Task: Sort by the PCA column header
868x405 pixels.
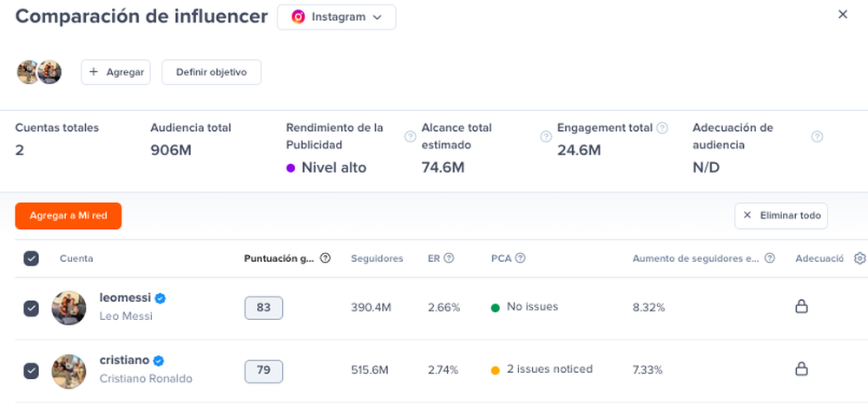Action: pyautogui.click(x=501, y=258)
